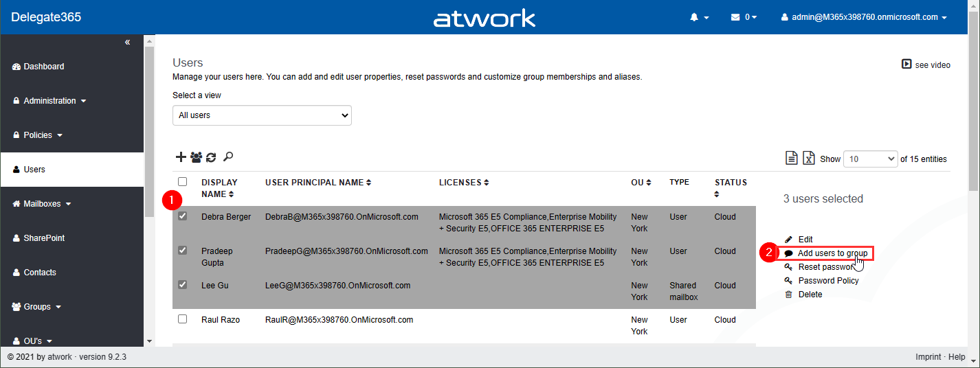Viewport: 980px width, 368px height.
Task: Open the Show entries count dropdown
Action: coord(870,159)
